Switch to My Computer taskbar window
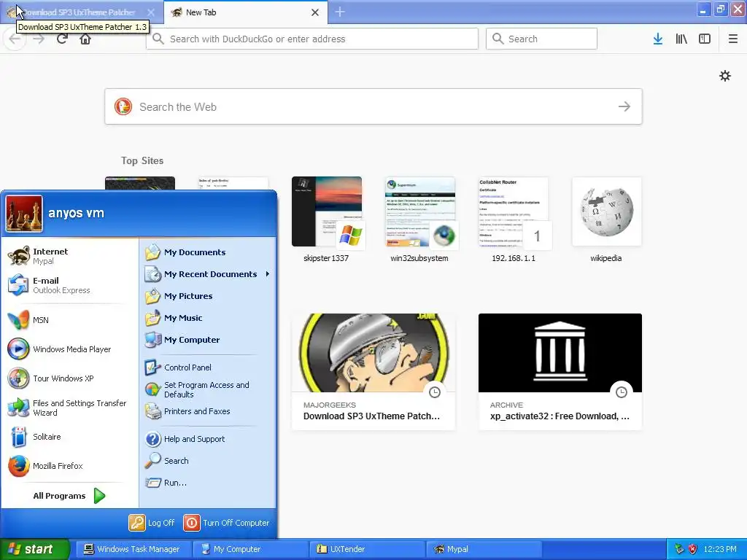The height and width of the screenshot is (560, 747). click(251, 550)
